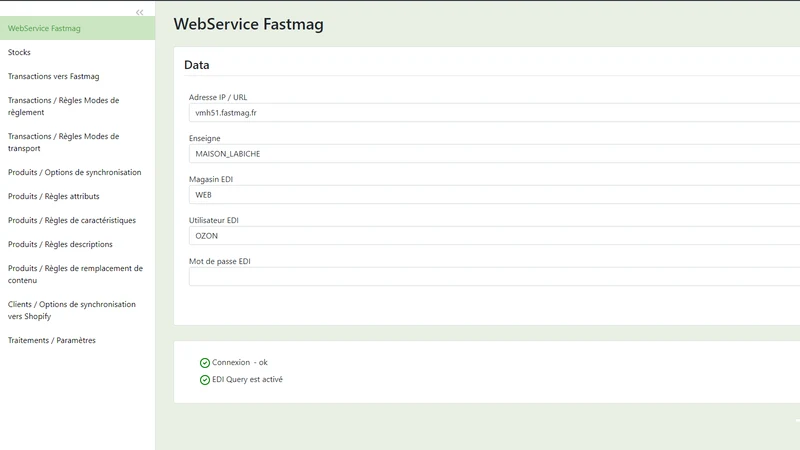Click the Connexion ok check icon
The height and width of the screenshot is (450, 800).
(205, 363)
